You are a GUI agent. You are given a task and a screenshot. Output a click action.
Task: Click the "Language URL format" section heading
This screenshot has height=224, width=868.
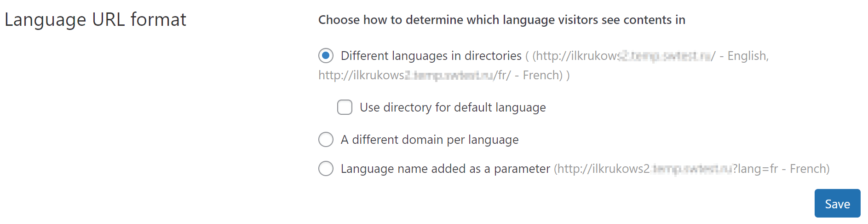pyautogui.click(x=95, y=20)
